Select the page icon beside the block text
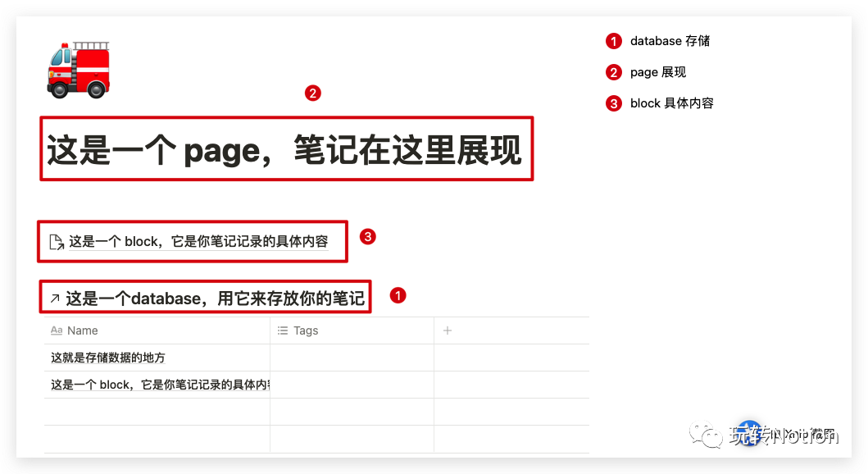 pos(56,241)
